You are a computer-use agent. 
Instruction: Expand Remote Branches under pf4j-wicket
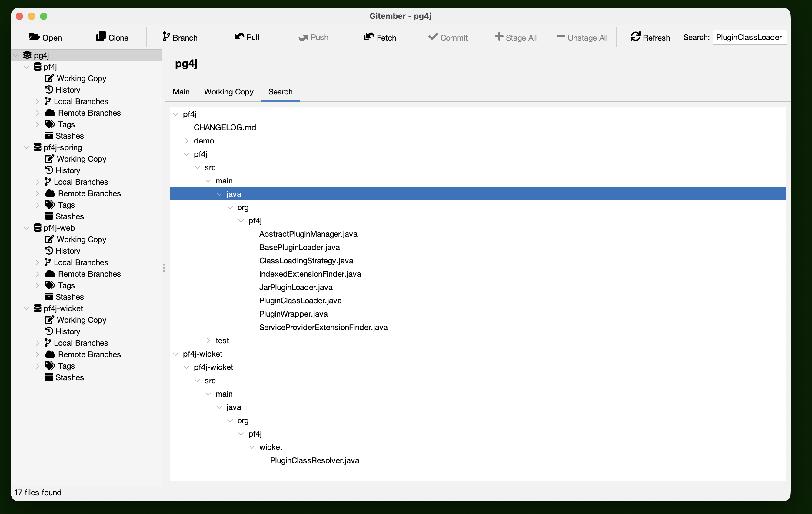(38, 354)
